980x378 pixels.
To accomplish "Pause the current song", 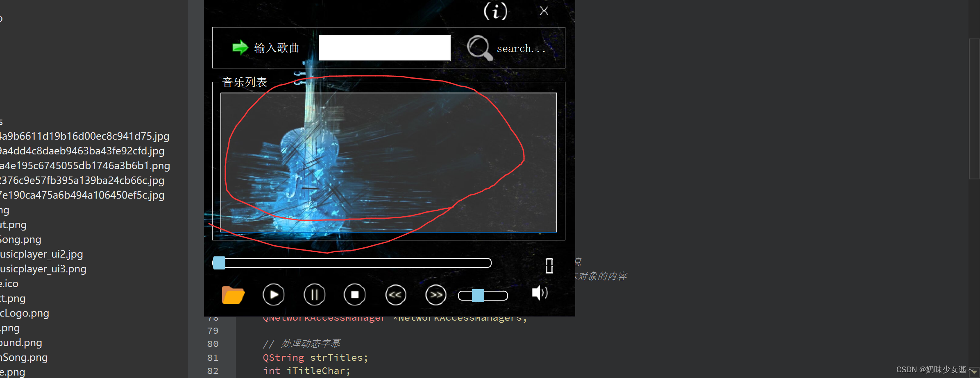I will click(x=314, y=294).
